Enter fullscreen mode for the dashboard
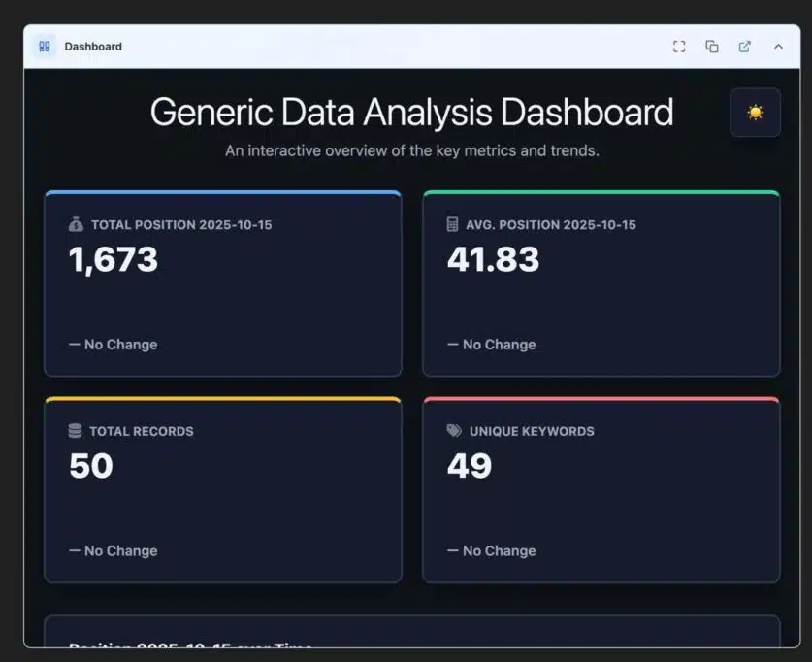Image resolution: width=812 pixels, height=662 pixels. click(x=679, y=47)
